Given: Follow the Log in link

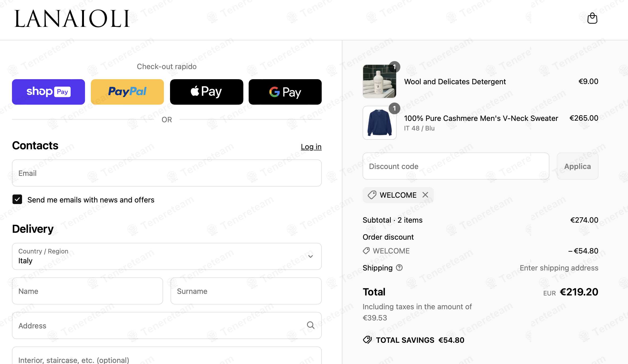Looking at the screenshot, I should point(311,147).
